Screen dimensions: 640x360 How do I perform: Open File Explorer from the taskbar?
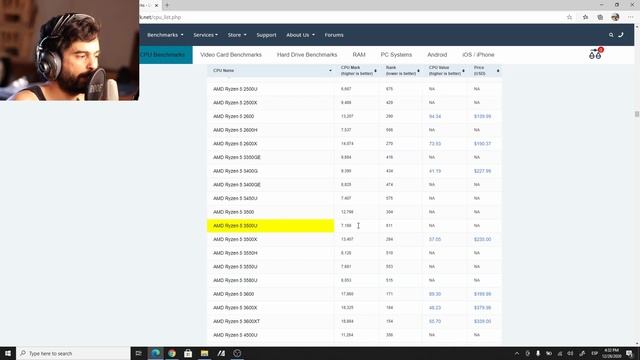(204, 353)
